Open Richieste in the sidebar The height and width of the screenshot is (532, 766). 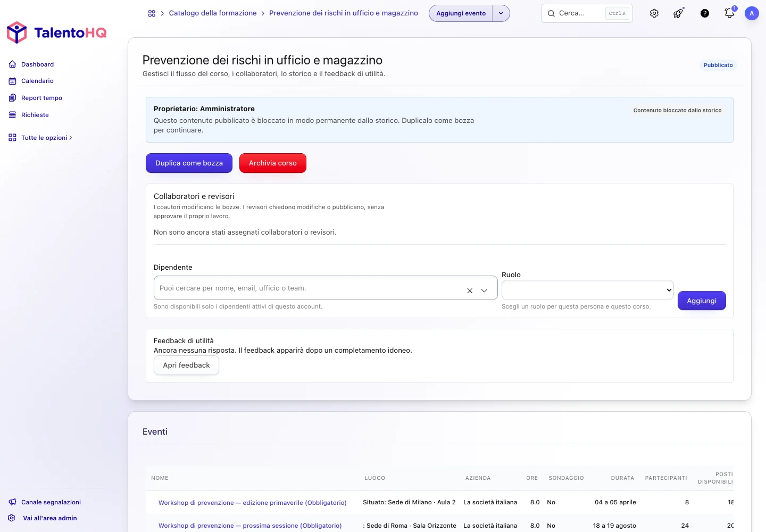pyautogui.click(x=35, y=115)
